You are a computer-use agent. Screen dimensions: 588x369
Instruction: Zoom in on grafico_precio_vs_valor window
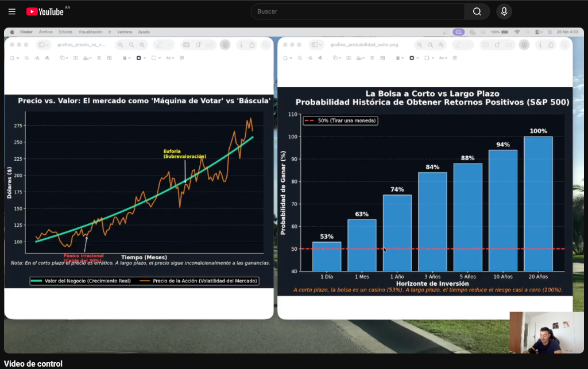(x=141, y=45)
